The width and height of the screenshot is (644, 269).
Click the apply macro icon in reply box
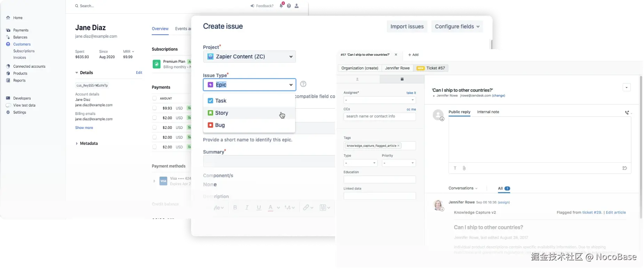(x=625, y=168)
